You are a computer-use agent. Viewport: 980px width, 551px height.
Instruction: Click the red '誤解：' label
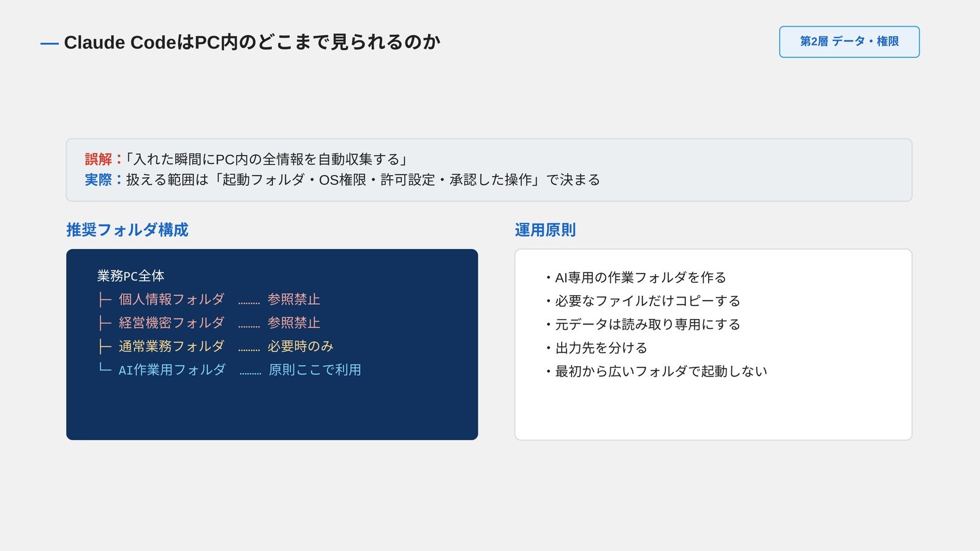(x=104, y=159)
